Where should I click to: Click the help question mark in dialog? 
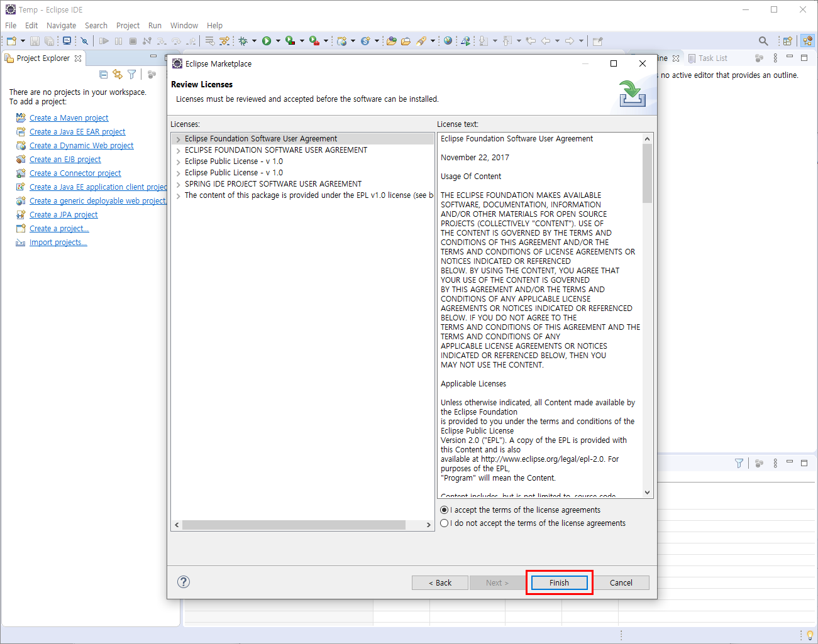click(x=184, y=582)
